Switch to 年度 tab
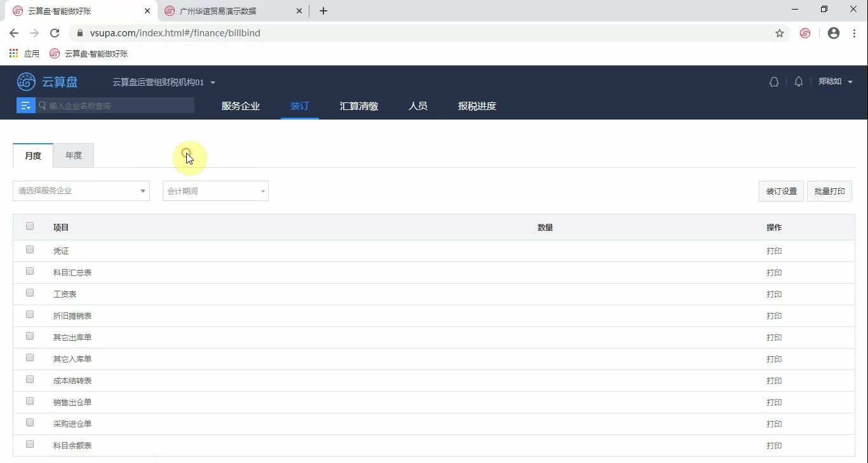This screenshot has height=463, width=868. pyautogui.click(x=74, y=156)
